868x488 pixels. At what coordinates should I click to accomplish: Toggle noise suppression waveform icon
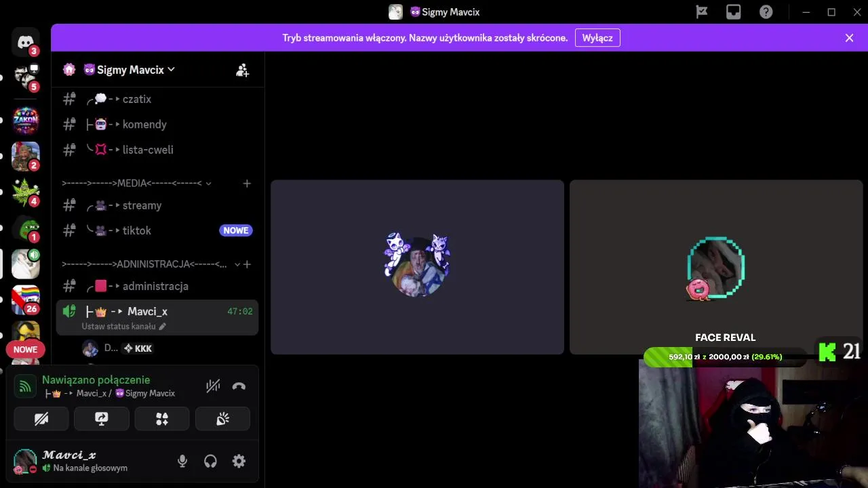click(x=213, y=386)
